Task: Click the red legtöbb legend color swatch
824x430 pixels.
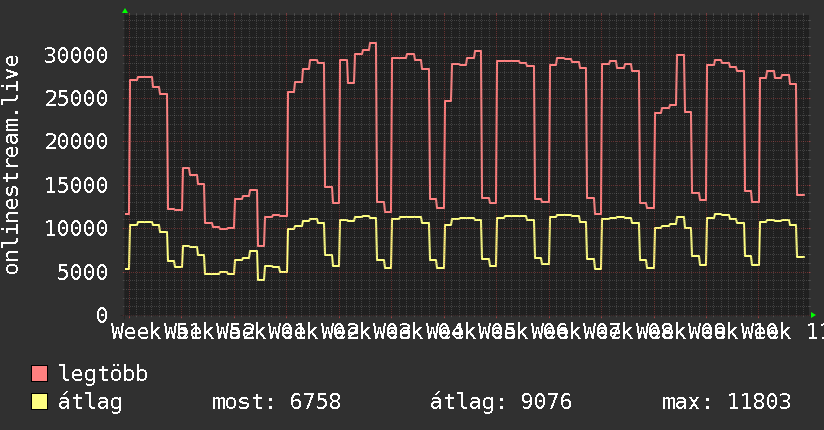Action: 39,374
